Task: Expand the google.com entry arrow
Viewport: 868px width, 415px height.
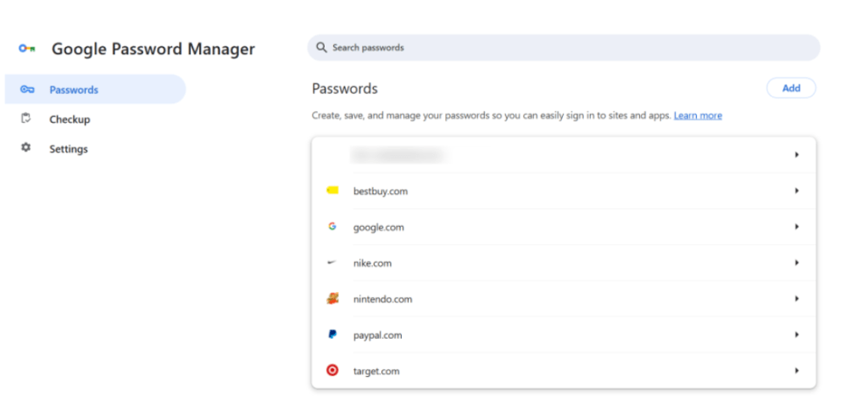Action: (797, 227)
